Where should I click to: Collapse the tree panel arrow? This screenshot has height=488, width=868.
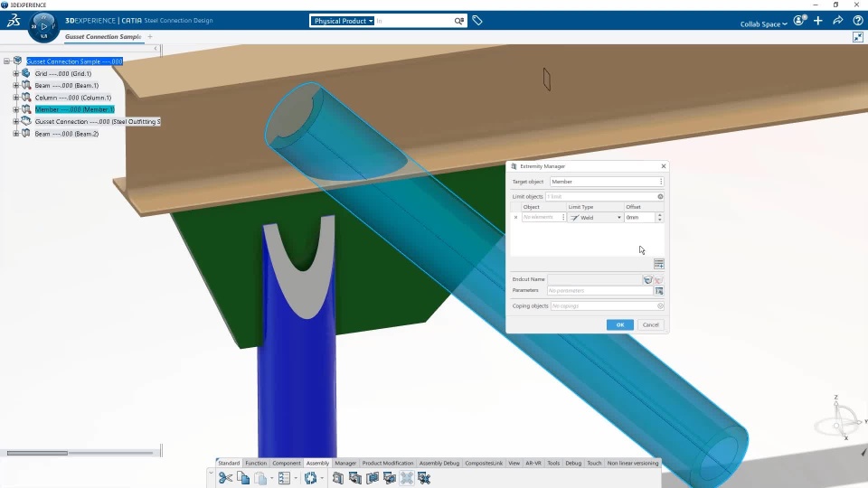pyautogui.click(x=156, y=49)
